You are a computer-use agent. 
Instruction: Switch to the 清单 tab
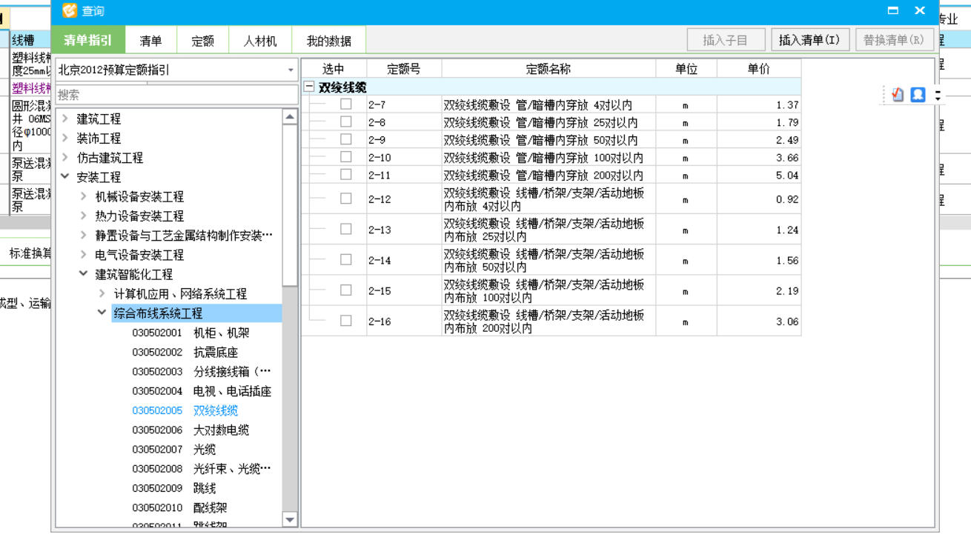[x=151, y=41]
